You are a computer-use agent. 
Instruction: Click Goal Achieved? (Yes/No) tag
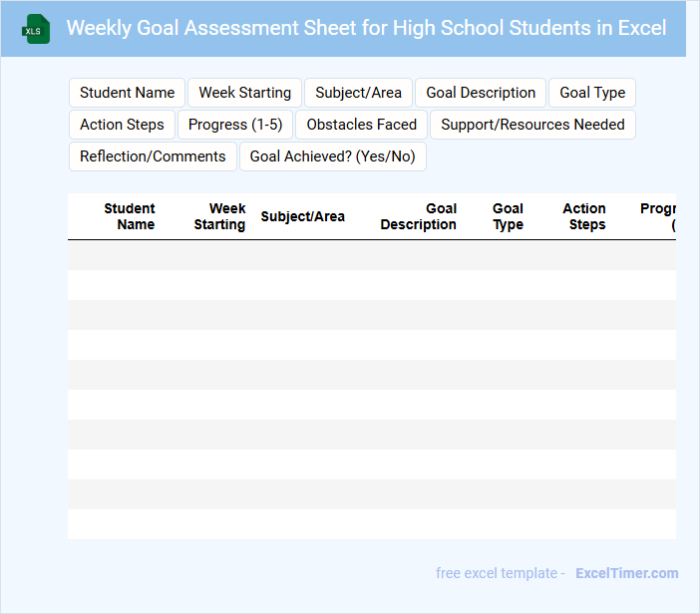point(332,156)
